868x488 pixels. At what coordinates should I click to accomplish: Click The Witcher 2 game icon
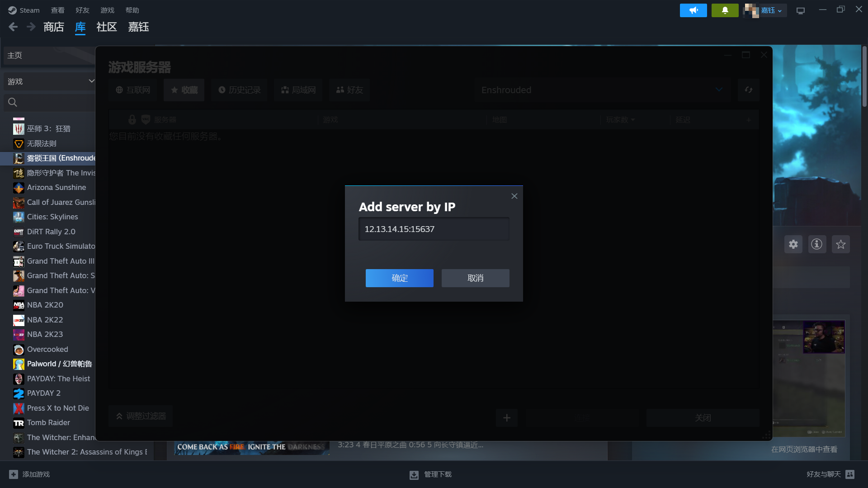[19, 452]
